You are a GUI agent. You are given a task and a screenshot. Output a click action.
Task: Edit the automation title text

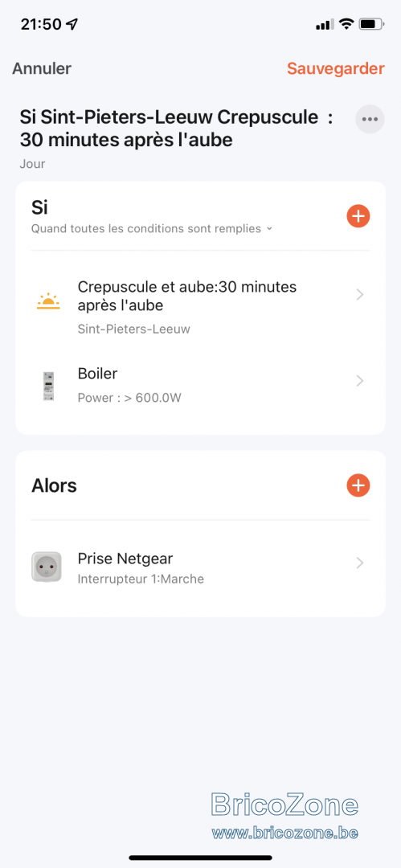[176, 129]
